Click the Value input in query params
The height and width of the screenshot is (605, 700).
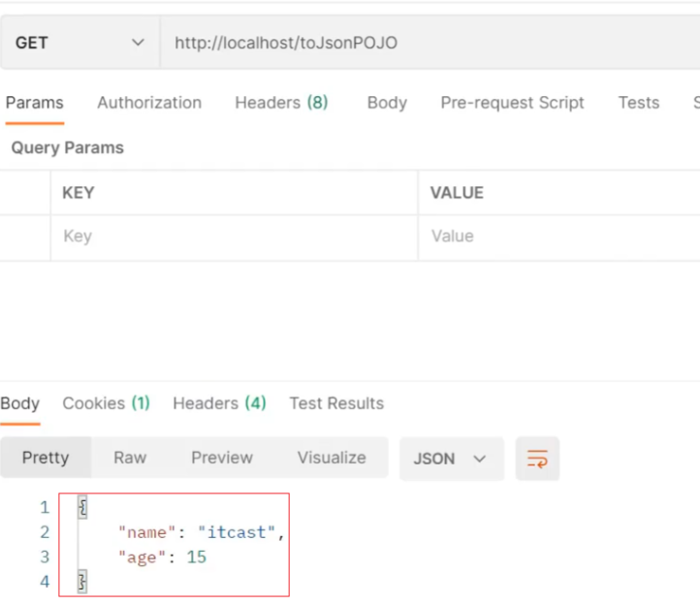click(x=557, y=237)
